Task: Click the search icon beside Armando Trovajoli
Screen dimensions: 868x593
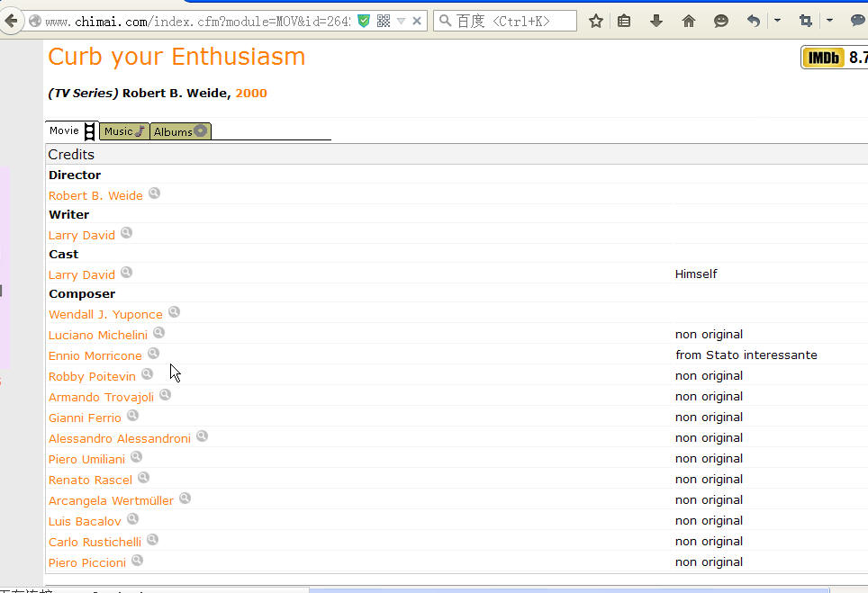Action: pos(165,395)
